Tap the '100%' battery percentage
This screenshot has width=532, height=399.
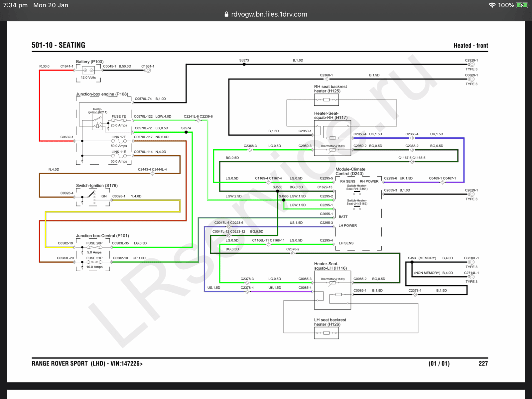tap(506, 5)
